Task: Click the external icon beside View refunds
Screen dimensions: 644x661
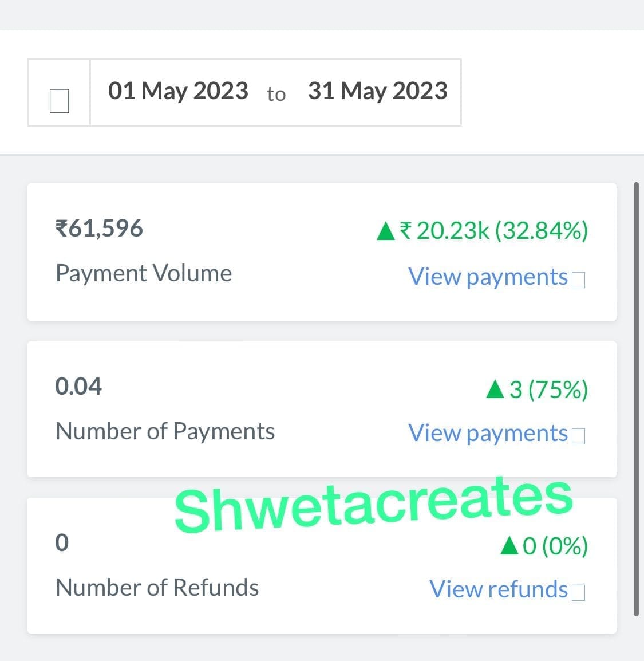Action: pyautogui.click(x=578, y=592)
